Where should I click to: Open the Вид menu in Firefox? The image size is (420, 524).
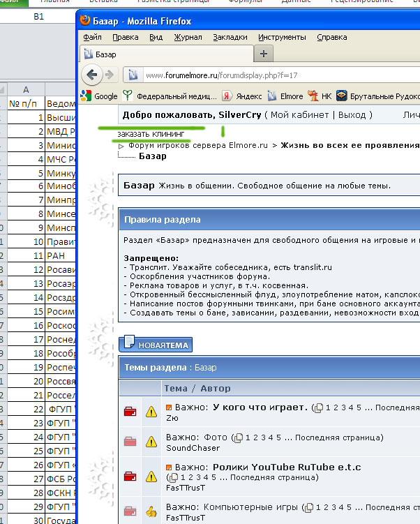tap(156, 37)
